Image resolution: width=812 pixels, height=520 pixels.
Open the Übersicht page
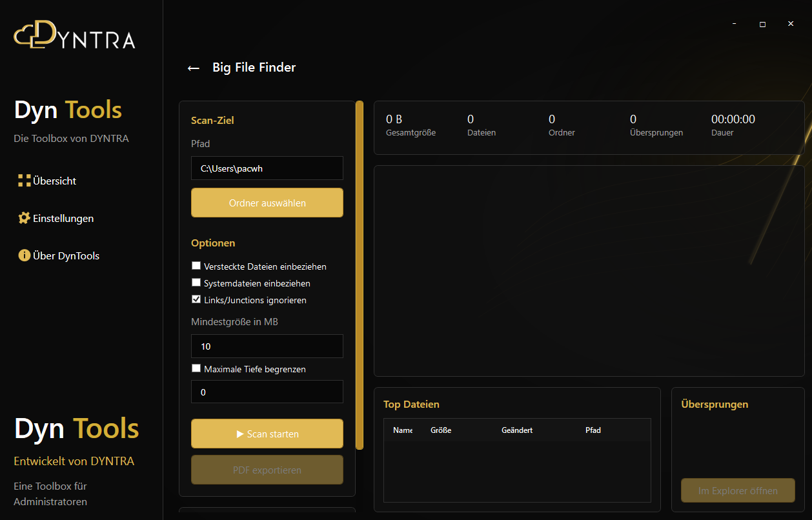pyautogui.click(x=54, y=181)
